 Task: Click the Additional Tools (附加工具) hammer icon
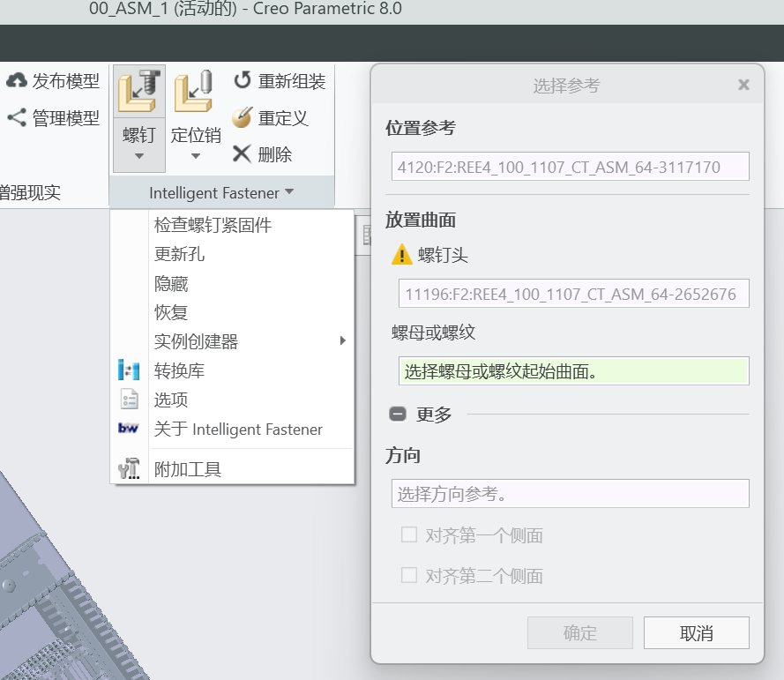tap(129, 468)
